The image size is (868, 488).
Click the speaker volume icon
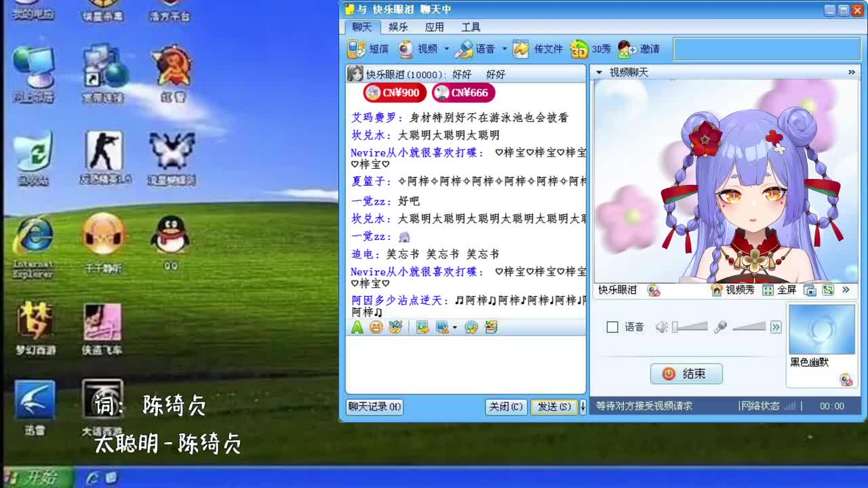pos(661,327)
